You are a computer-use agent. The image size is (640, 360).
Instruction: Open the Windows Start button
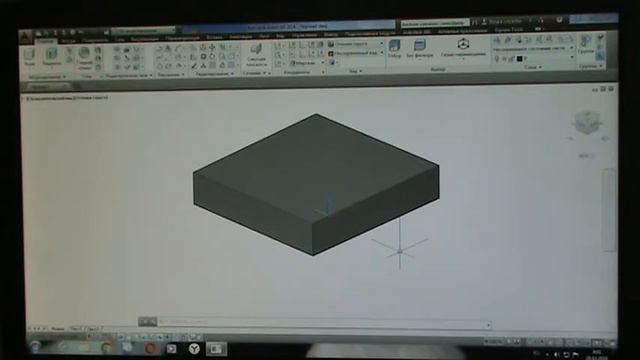36,347
